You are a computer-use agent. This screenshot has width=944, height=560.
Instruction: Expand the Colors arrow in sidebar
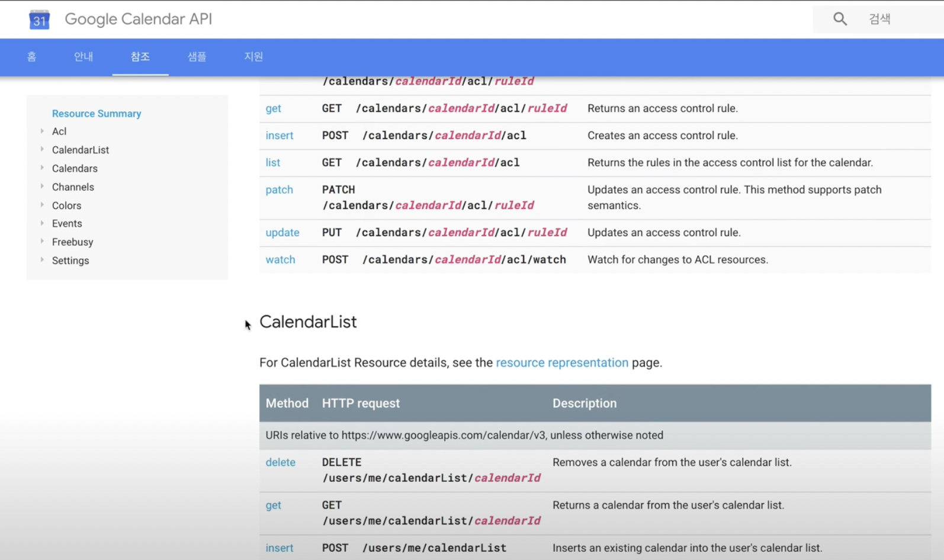click(x=42, y=205)
